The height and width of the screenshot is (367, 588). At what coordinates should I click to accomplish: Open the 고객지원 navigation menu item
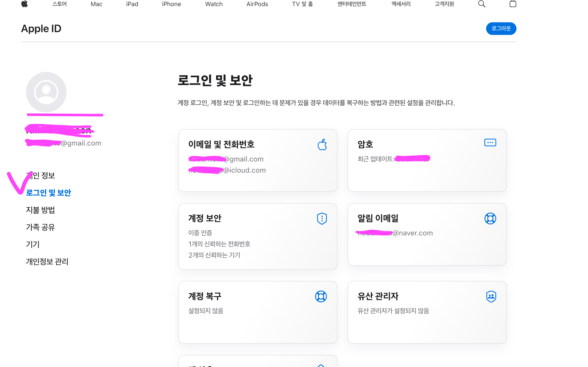coord(444,4)
